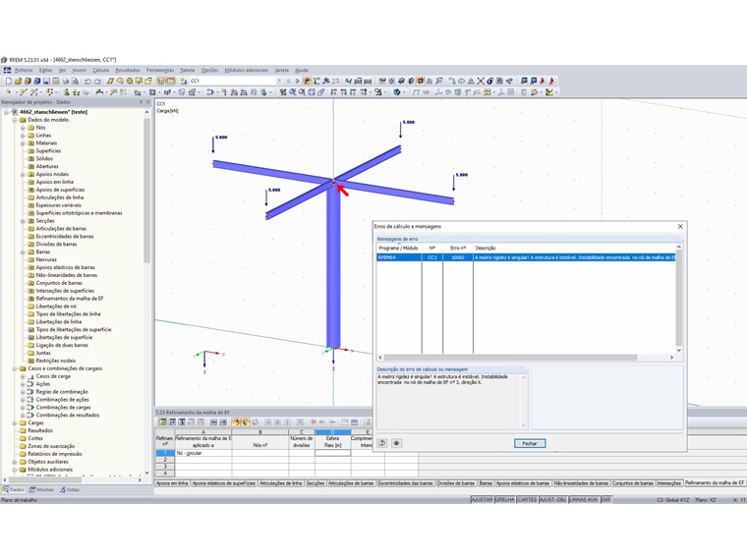
Task: Click the Fechar button in error dialog
Action: pyautogui.click(x=530, y=443)
